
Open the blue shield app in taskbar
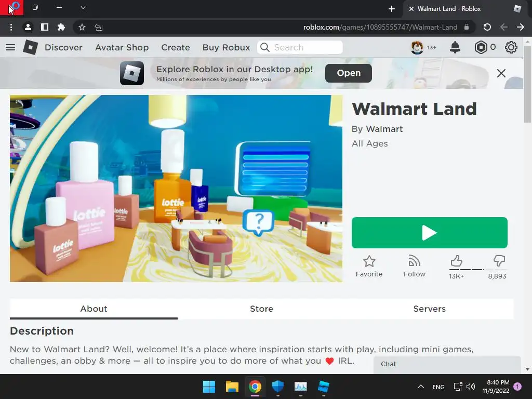tap(278, 387)
